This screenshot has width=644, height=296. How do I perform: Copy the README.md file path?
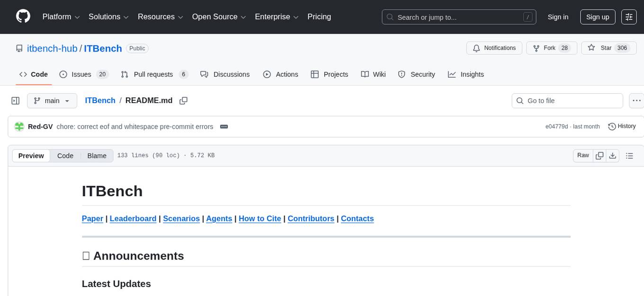coord(184,100)
